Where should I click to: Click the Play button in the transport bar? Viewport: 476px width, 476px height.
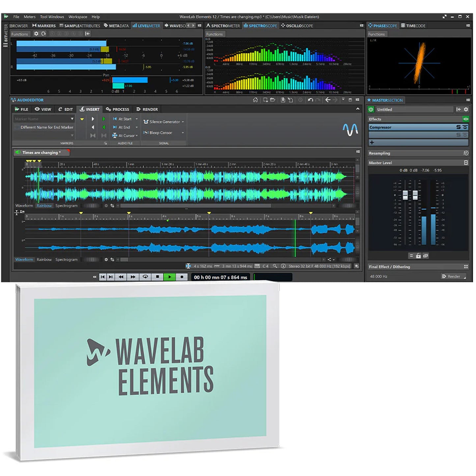tap(169, 277)
